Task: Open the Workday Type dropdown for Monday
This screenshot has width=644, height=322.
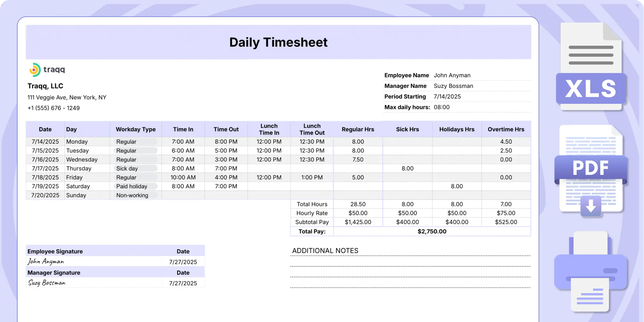Action: point(136,142)
